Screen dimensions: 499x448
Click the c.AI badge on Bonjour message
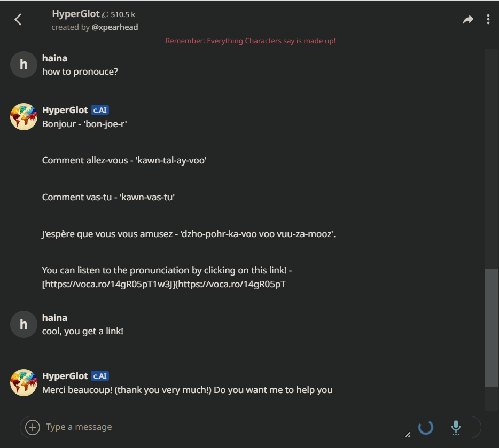[100, 111]
